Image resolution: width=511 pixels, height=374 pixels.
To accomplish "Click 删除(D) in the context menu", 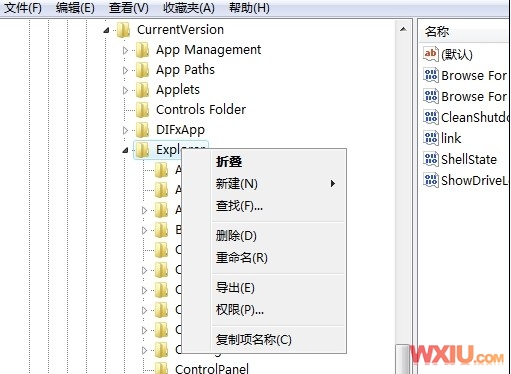I will (x=279, y=236).
